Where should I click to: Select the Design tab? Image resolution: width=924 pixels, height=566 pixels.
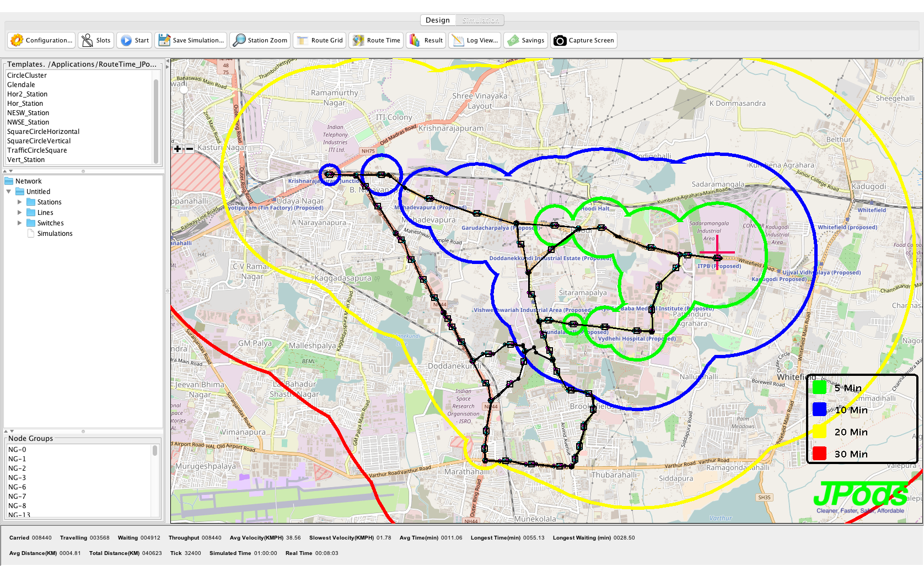[438, 20]
